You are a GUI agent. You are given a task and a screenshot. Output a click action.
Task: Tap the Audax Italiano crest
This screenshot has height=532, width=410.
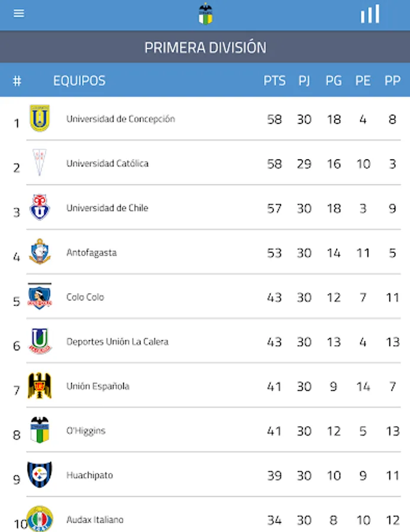pyautogui.click(x=38, y=520)
